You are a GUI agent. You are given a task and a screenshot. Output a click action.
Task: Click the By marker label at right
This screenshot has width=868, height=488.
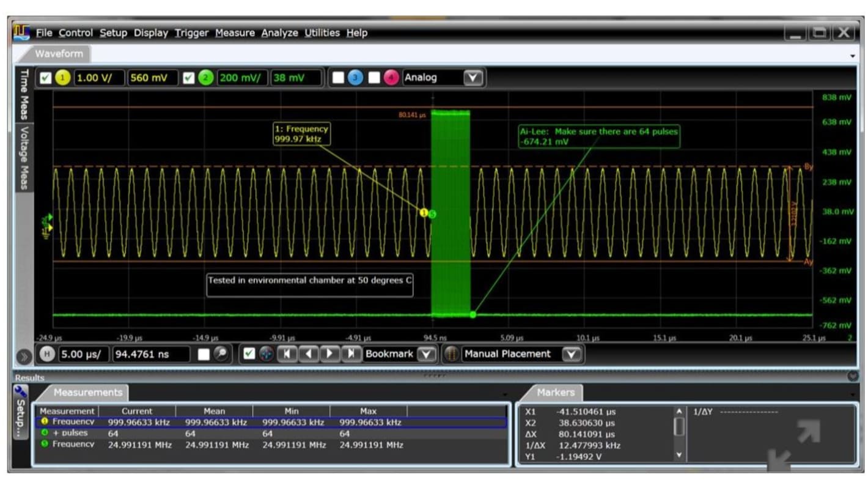pyautogui.click(x=807, y=167)
